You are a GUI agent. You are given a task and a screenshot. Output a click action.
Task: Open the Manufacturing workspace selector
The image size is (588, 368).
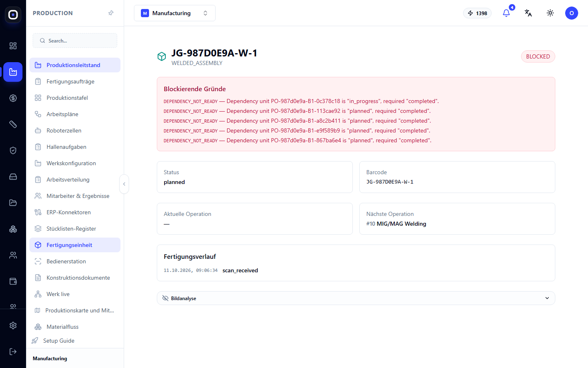point(175,13)
